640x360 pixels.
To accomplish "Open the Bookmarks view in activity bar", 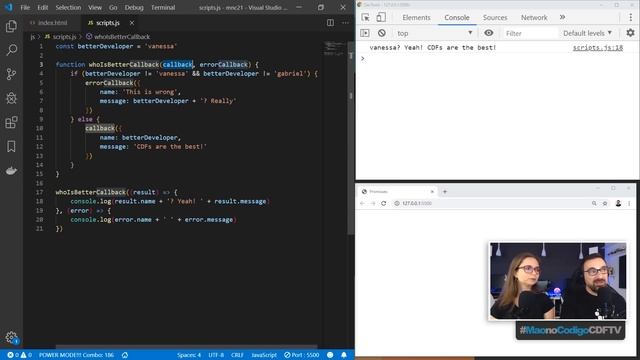I will pyautogui.click(x=11, y=146).
